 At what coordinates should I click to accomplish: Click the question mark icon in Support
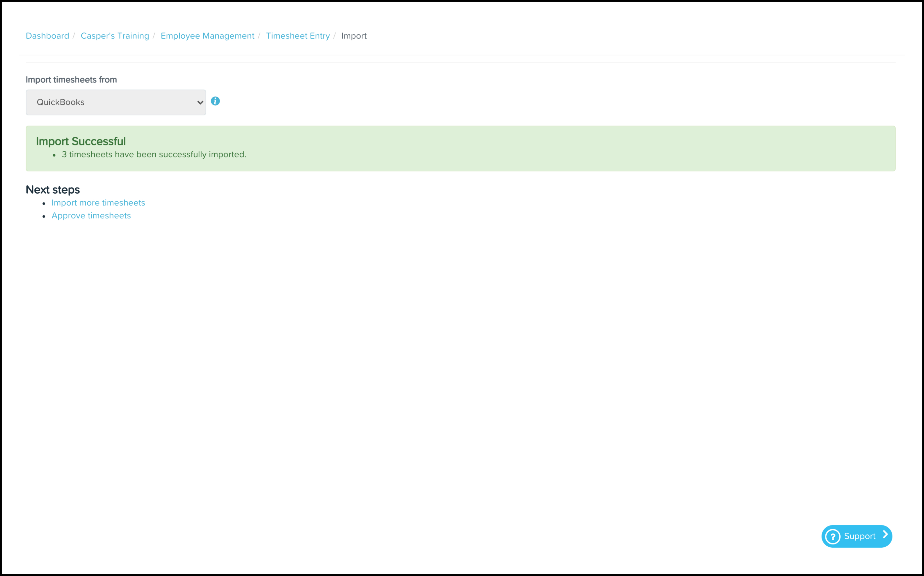pyautogui.click(x=833, y=537)
